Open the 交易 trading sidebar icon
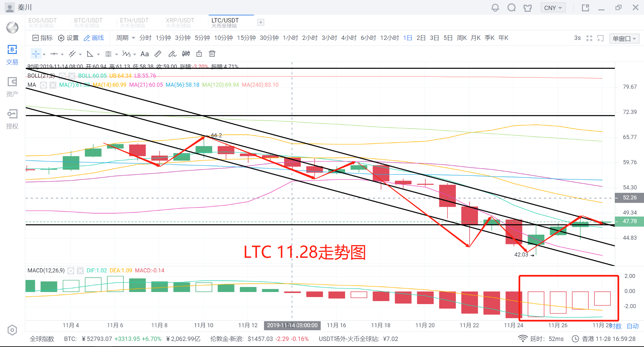Screen dimensions: 644x347 coord(12,55)
